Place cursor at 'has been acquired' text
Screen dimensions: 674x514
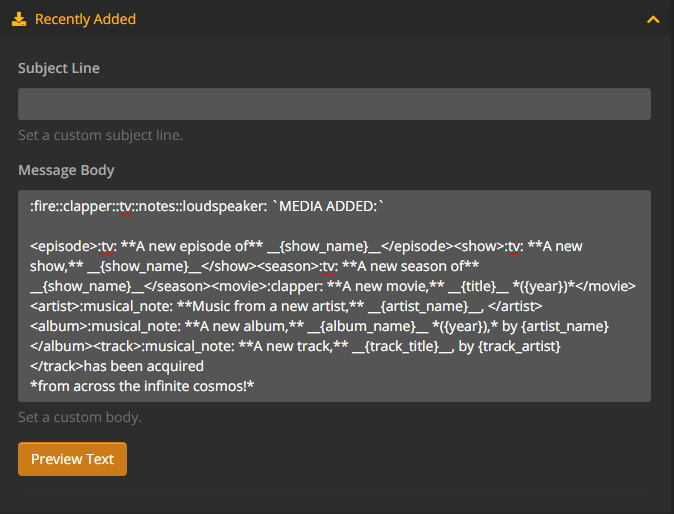click(x=144, y=366)
